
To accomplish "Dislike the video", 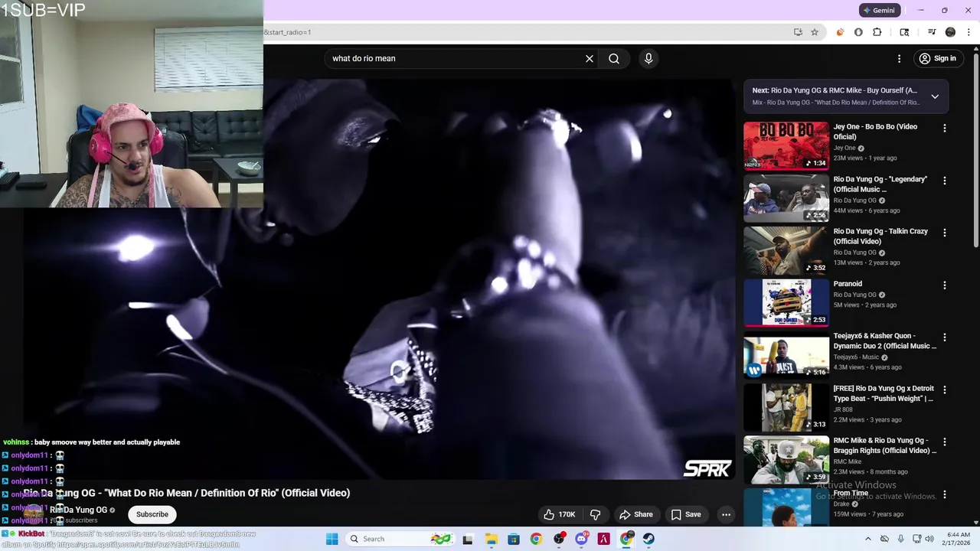I will pyautogui.click(x=595, y=514).
